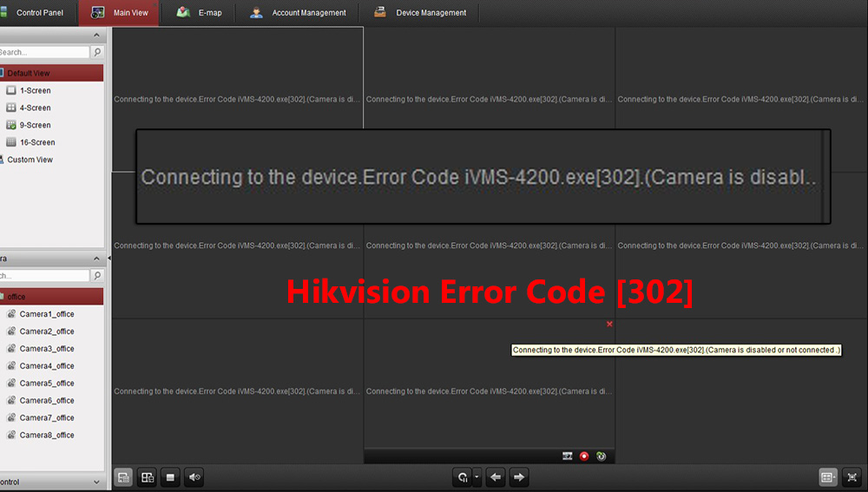Click the save view toolbar button

[x=123, y=477]
